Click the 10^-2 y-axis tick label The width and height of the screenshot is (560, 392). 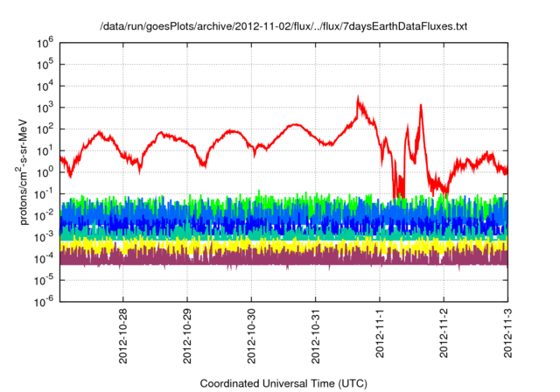tap(45, 215)
